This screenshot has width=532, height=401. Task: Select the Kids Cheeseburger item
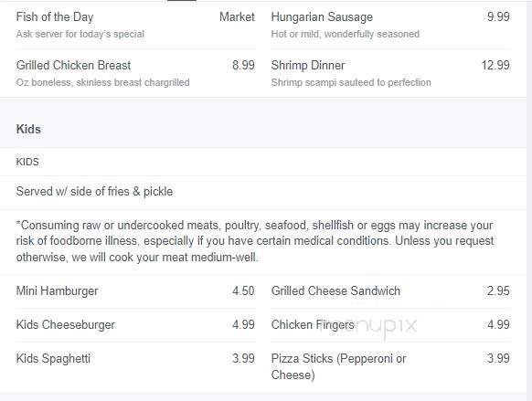pyautogui.click(x=66, y=325)
